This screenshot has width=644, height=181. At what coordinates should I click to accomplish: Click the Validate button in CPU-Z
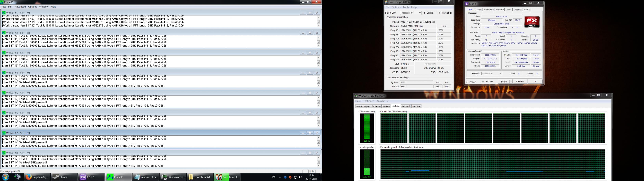pos(520,82)
